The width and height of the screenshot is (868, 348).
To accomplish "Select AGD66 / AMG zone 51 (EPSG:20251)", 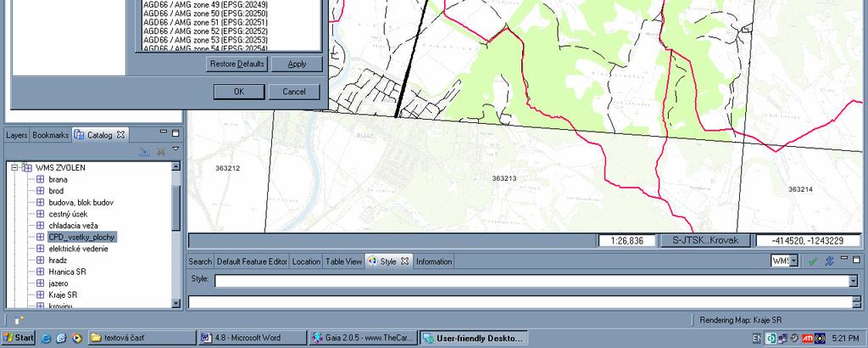I will tap(205, 22).
